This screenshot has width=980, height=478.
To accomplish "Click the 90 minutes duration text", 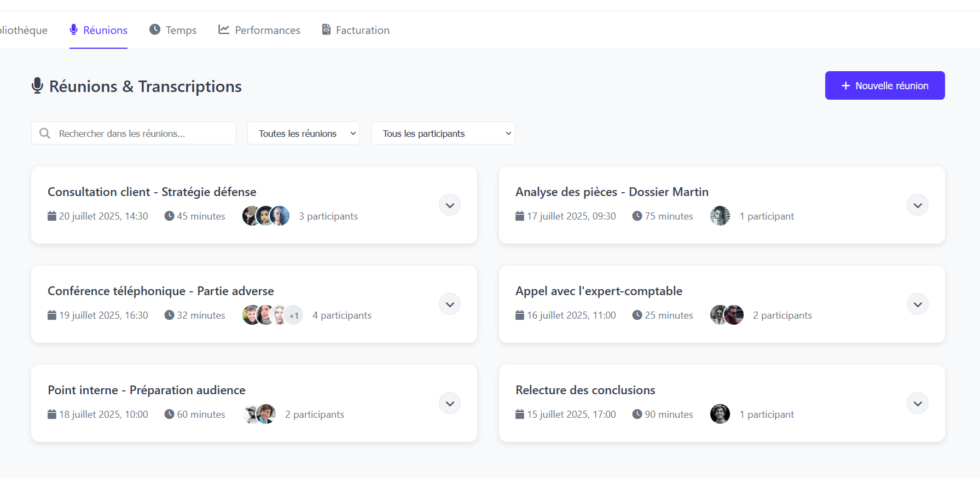I will [669, 414].
